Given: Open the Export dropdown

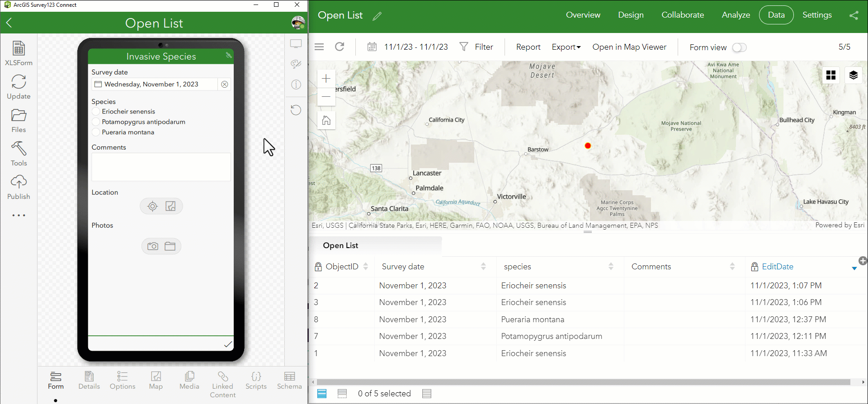Looking at the screenshot, I should (x=566, y=47).
